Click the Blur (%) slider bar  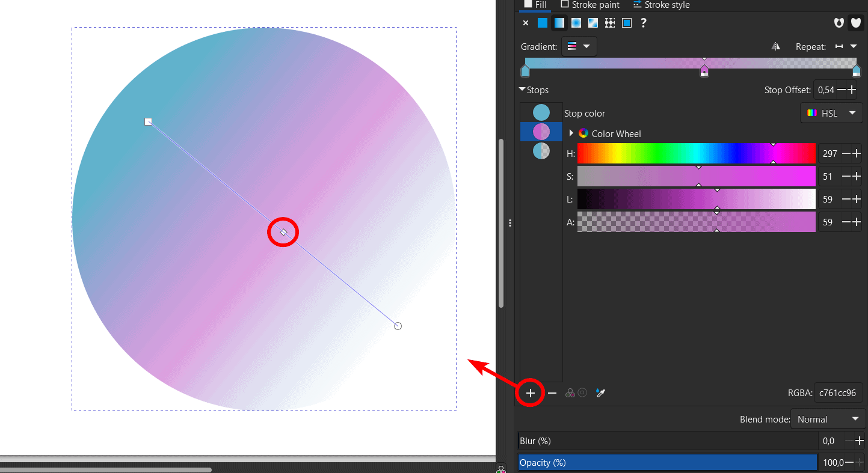tap(668, 441)
